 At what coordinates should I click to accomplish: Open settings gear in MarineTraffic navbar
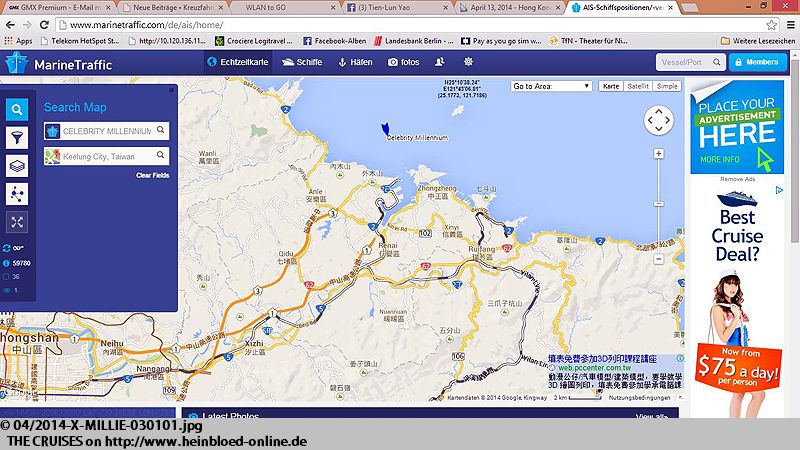click(468, 62)
